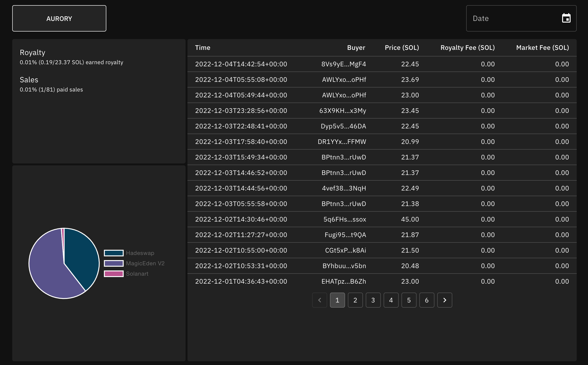Image resolution: width=588 pixels, height=365 pixels.
Task: Select time 2022-12-03T15:49:34+00:00
Action: point(241,157)
